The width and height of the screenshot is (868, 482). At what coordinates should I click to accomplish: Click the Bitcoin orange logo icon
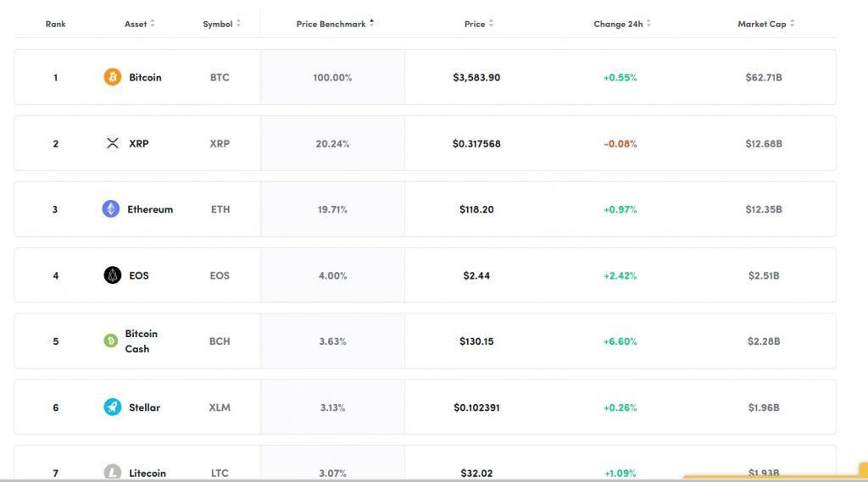[112, 77]
